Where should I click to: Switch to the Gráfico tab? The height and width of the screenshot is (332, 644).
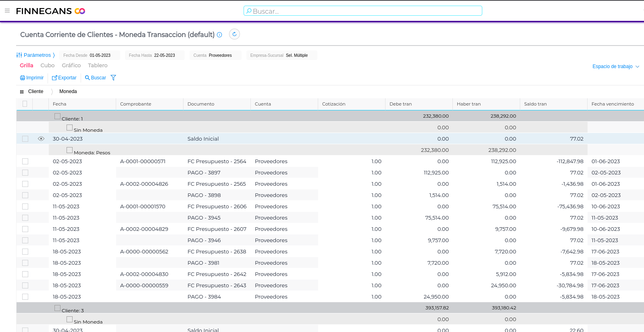point(71,65)
